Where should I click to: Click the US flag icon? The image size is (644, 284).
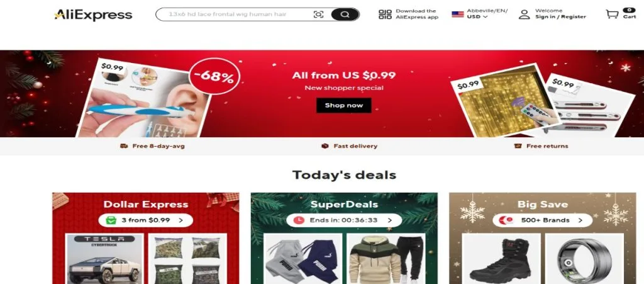[458, 14]
